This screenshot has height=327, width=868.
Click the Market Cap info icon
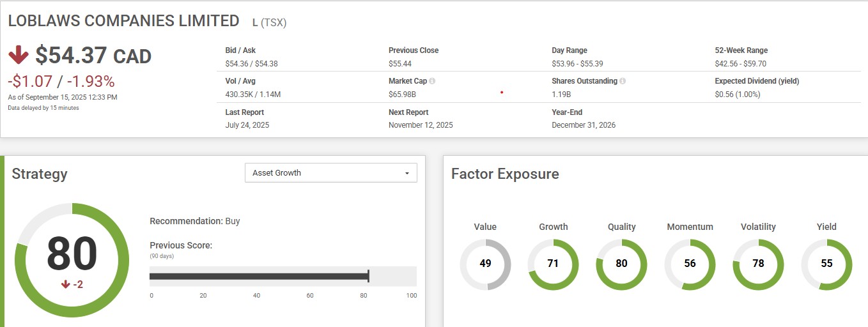click(x=432, y=82)
